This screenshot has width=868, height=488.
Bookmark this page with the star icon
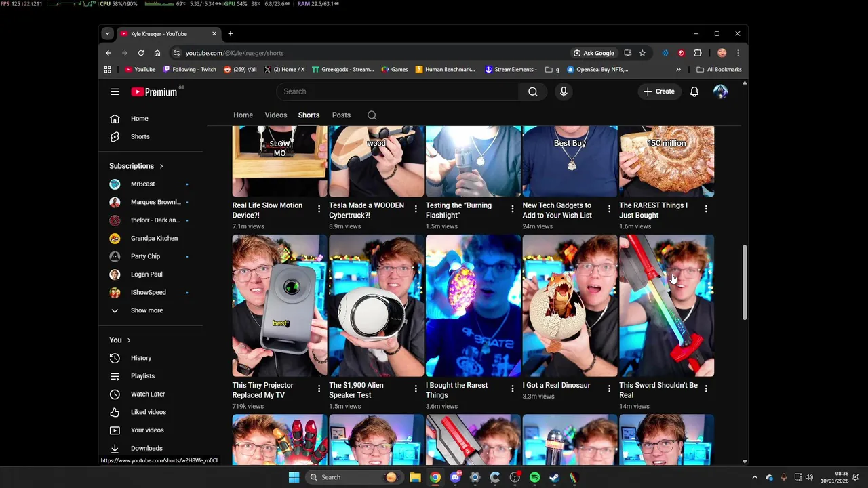pos(642,53)
